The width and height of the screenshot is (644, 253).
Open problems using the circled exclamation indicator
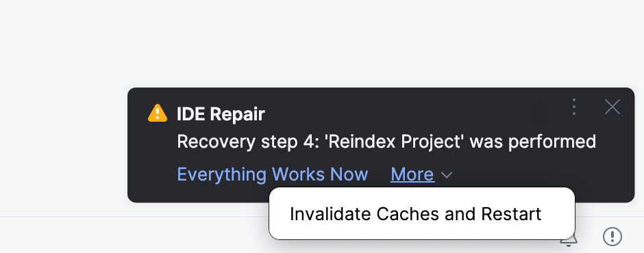(x=612, y=237)
